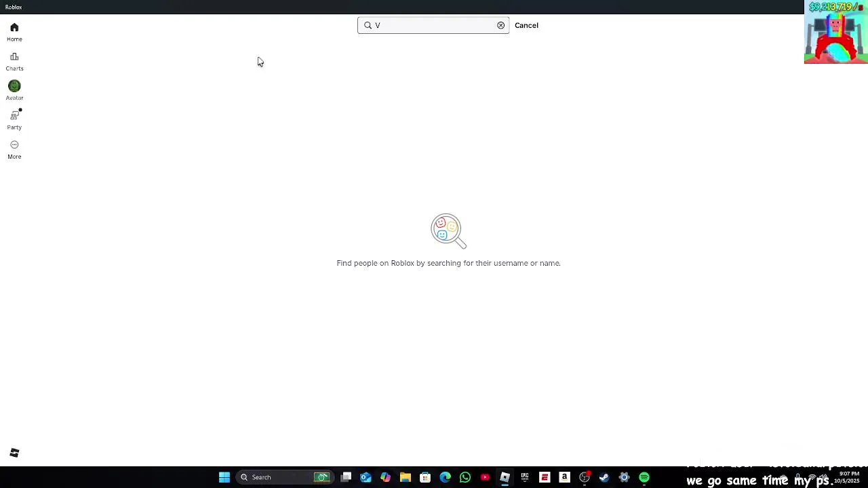
Task: Open Steam from the taskbar
Action: pos(604,477)
